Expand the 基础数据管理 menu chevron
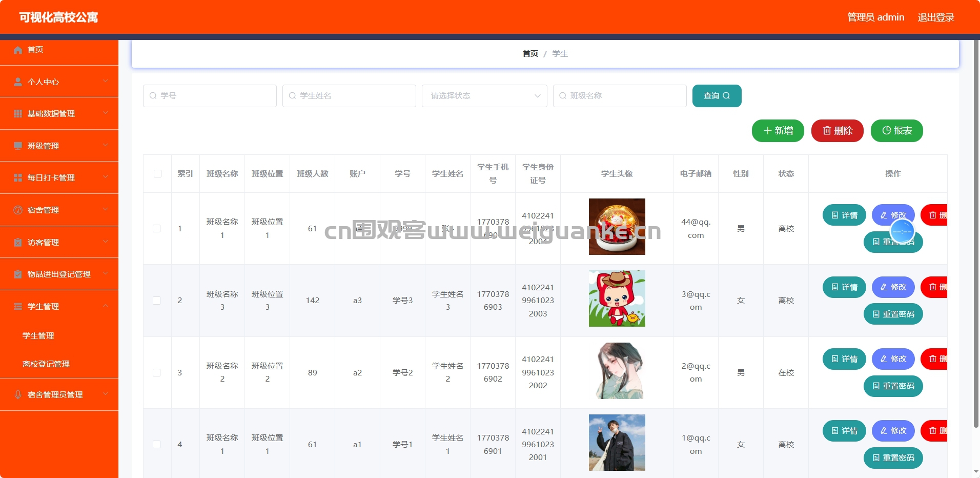 click(106, 113)
